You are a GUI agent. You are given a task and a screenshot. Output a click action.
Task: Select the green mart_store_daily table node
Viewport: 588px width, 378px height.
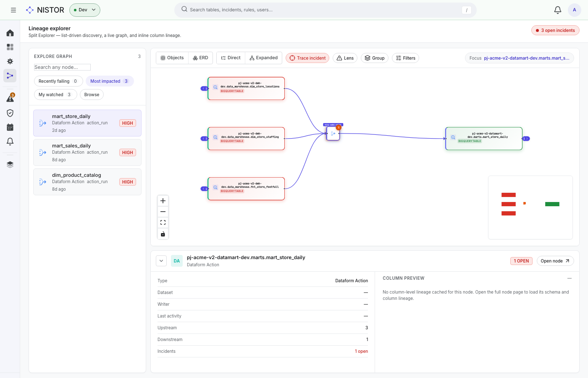(484, 139)
